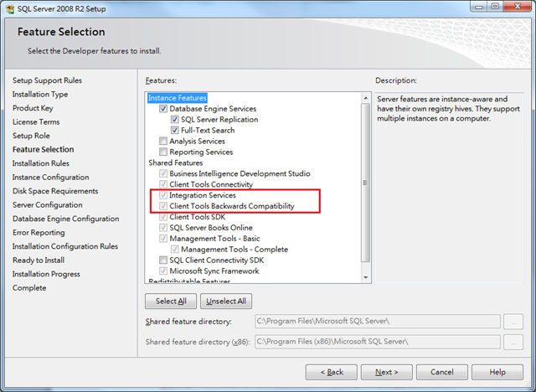Browse for the shared feature directory

point(513,322)
